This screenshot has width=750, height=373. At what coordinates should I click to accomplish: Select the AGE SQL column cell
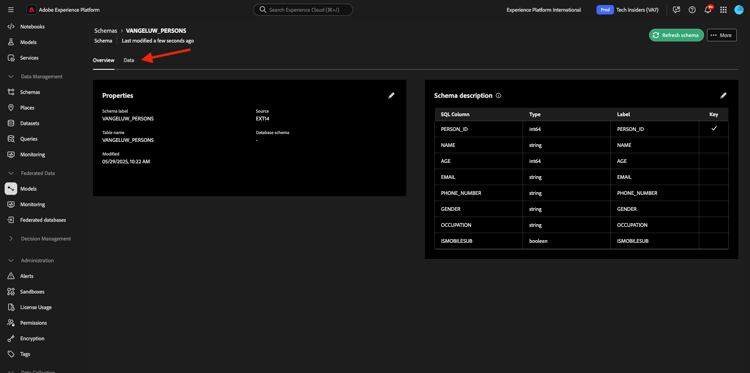click(478, 161)
